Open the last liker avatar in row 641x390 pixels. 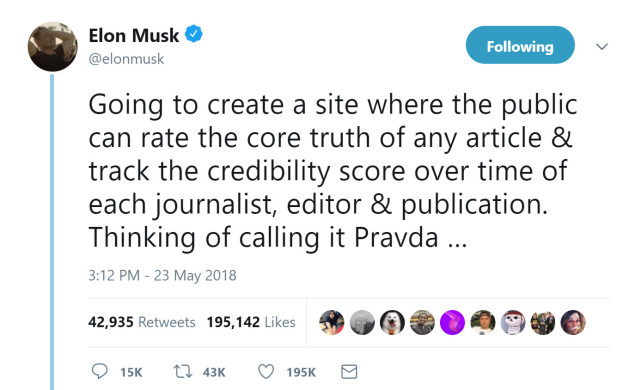(573, 322)
